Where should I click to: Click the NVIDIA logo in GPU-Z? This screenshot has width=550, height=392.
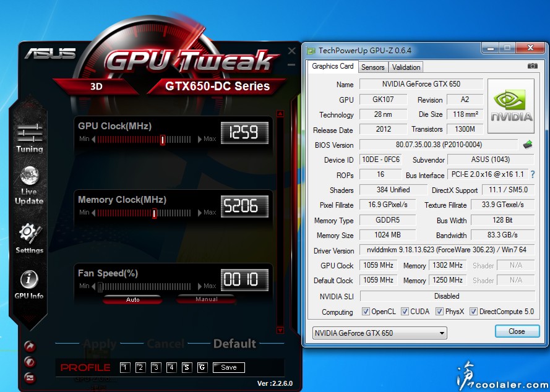(511, 106)
